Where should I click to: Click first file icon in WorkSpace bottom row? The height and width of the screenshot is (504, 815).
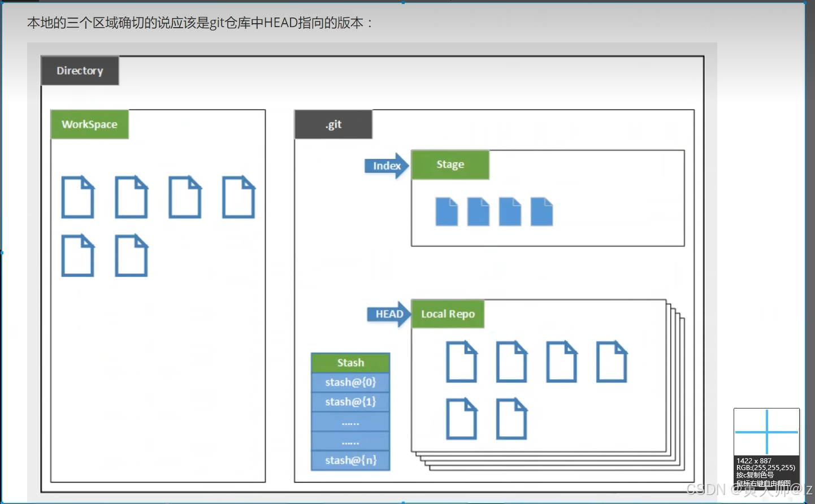pos(78,255)
